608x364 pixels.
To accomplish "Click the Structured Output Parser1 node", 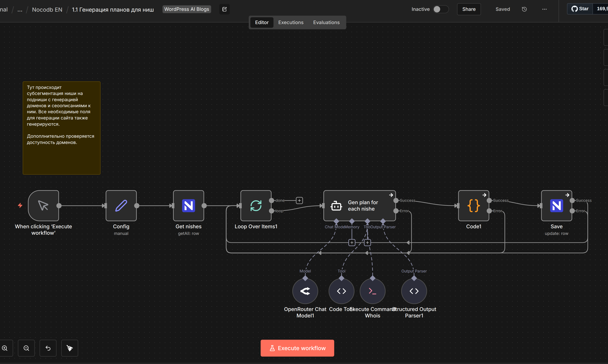I will click(x=414, y=291).
